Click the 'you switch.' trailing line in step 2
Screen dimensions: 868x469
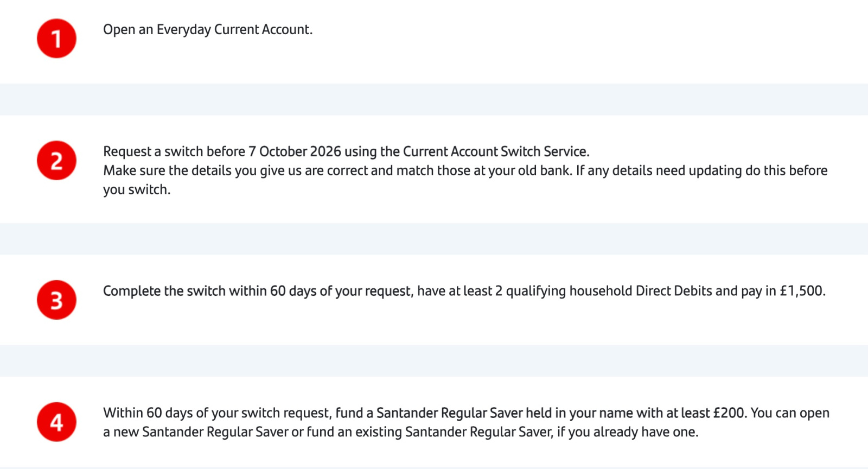(137, 189)
